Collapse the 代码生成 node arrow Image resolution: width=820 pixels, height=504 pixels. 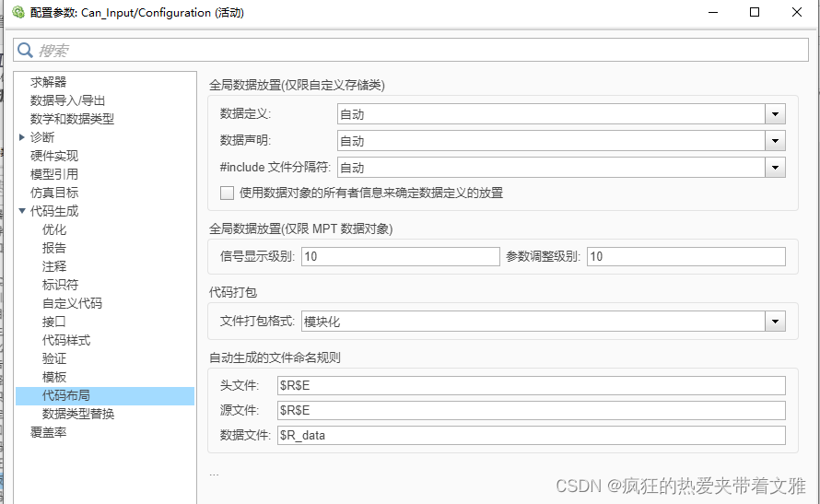click(x=22, y=211)
